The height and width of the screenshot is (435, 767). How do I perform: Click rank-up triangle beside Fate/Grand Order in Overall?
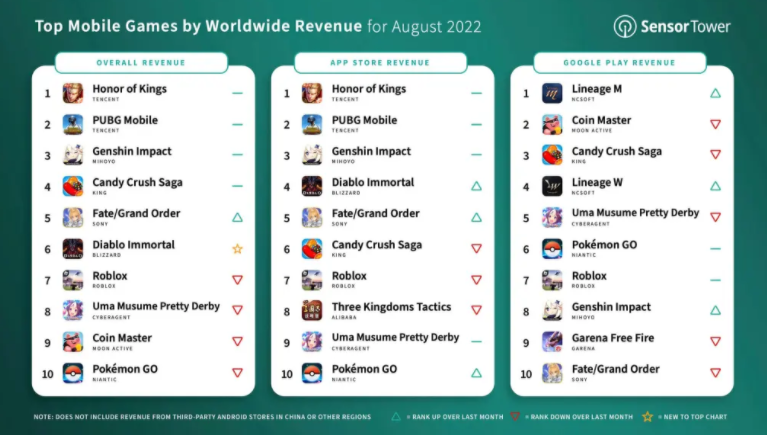[x=237, y=217]
